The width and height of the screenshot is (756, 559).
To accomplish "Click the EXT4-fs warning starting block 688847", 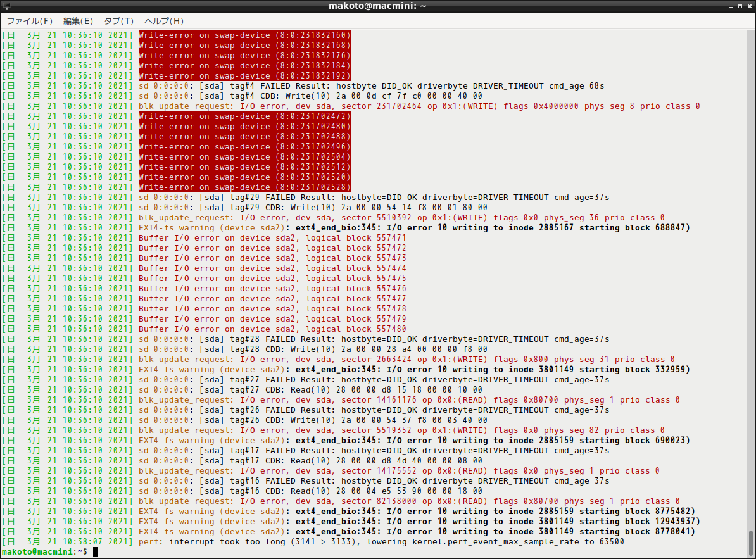I will coord(414,228).
